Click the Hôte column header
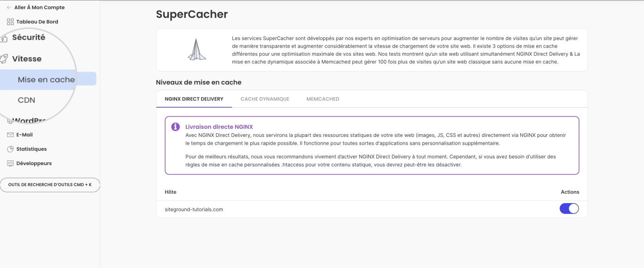The height and width of the screenshot is (268, 644). (171, 192)
